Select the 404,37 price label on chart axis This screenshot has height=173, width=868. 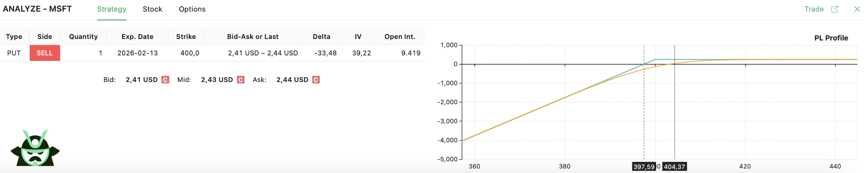674,167
